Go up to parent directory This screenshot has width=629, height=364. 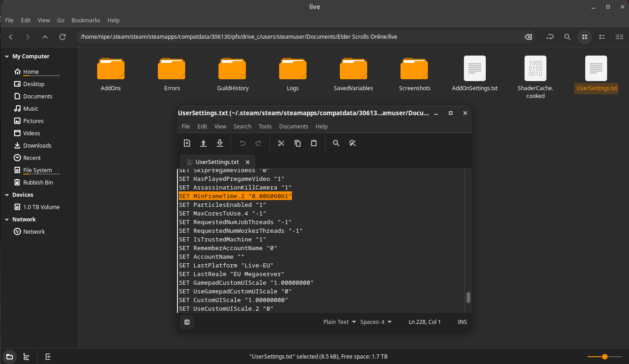tap(45, 37)
